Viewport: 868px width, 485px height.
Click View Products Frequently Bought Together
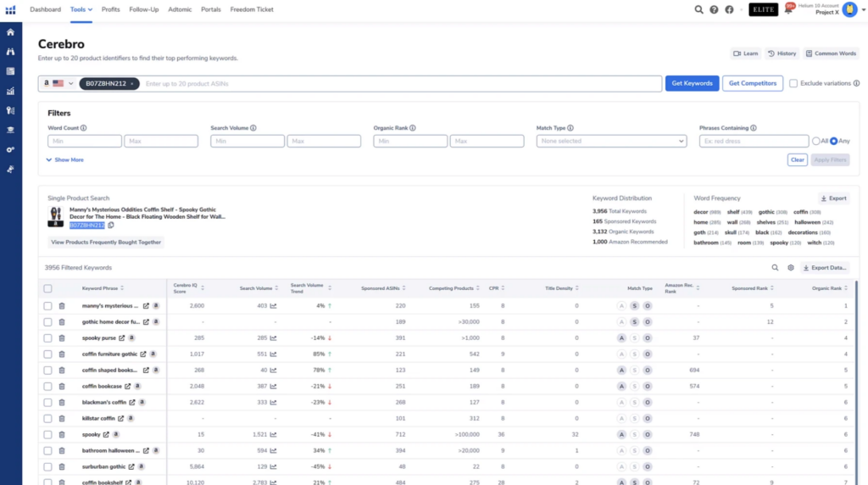click(x=106, y=242)
